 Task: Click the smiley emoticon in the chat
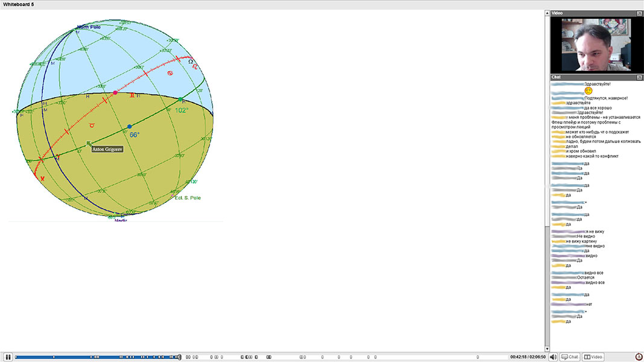click(588, 91)
